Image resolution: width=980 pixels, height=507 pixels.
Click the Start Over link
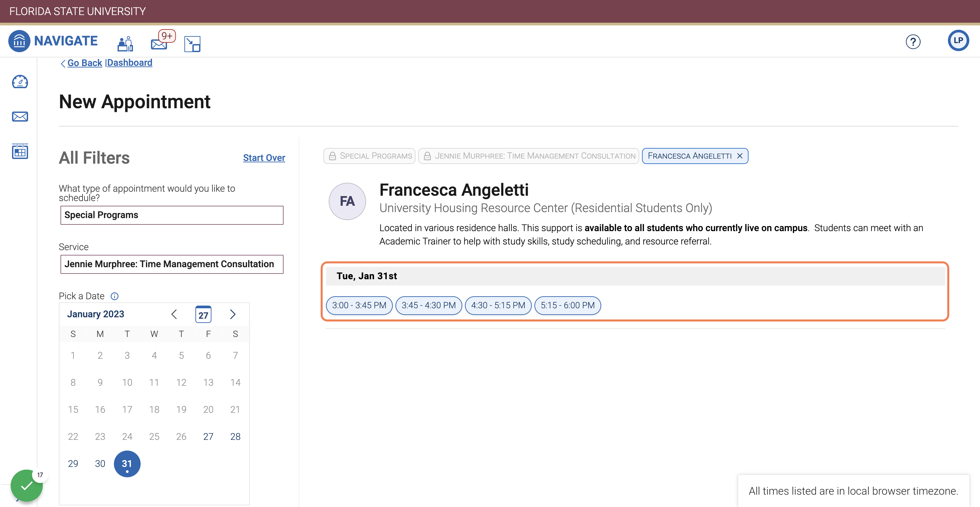pyautogui.click(x=264, y=158)
